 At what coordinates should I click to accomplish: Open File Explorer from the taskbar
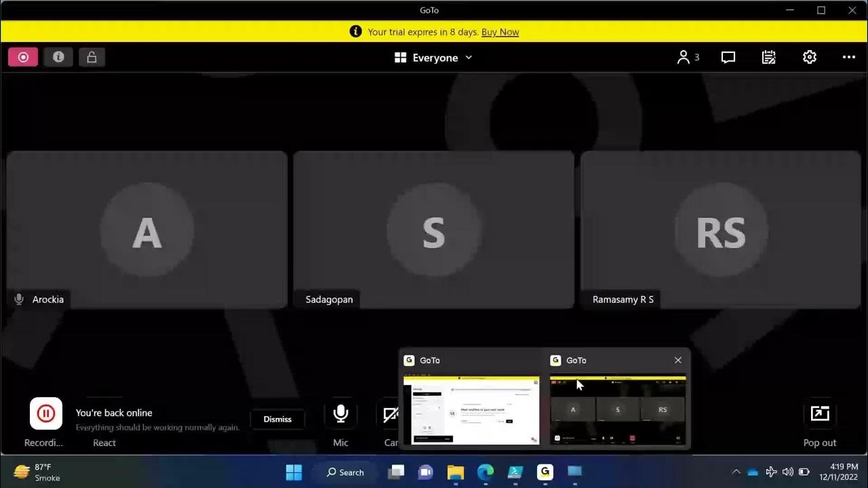(x=456, y=472)
